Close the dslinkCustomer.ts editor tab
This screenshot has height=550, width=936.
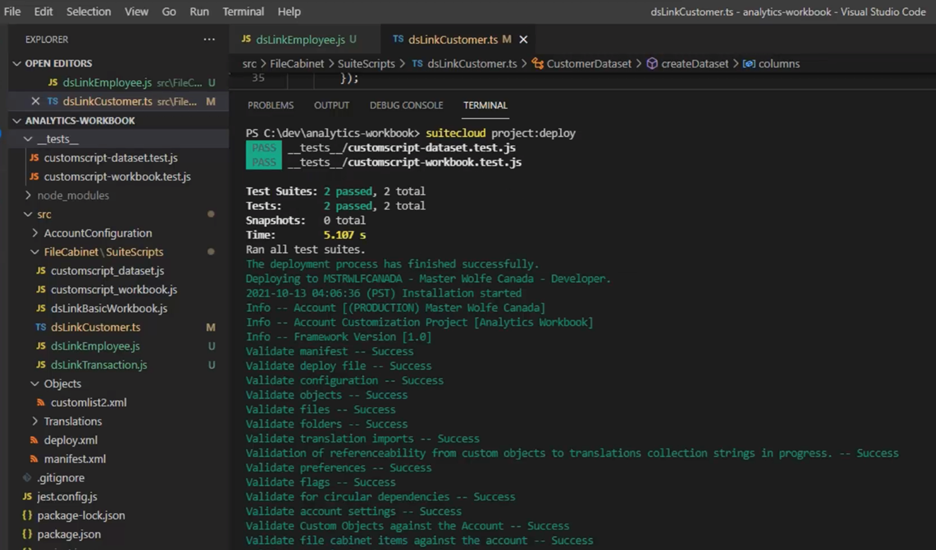coord(524,39)
